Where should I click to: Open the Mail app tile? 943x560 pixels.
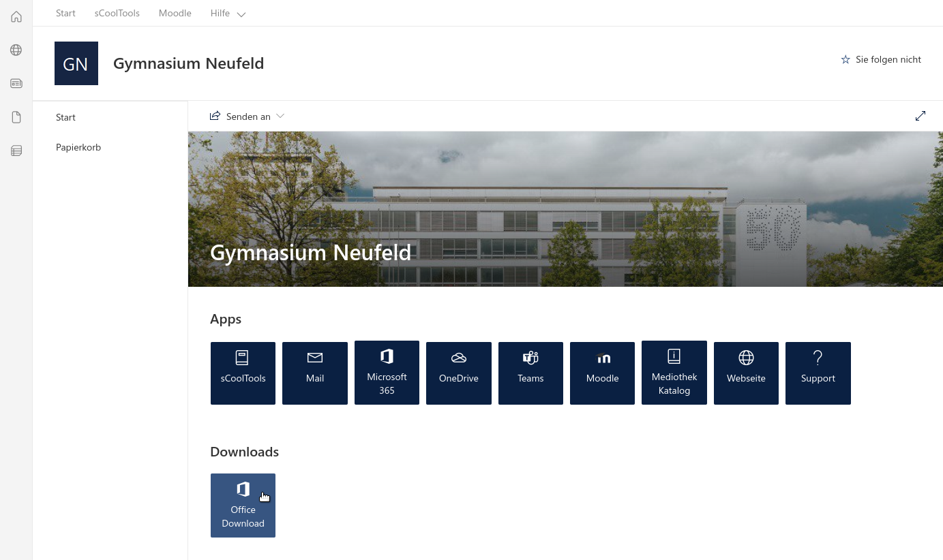point(314,373)
